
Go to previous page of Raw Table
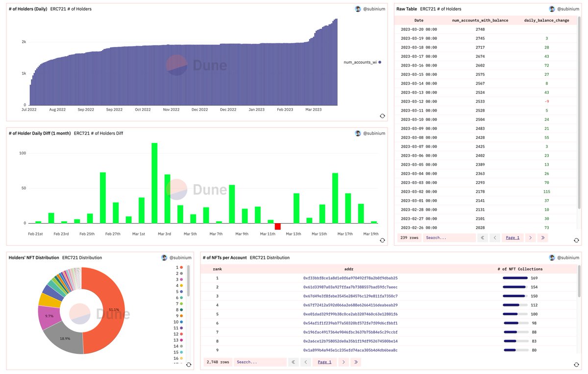click(495, 237)
